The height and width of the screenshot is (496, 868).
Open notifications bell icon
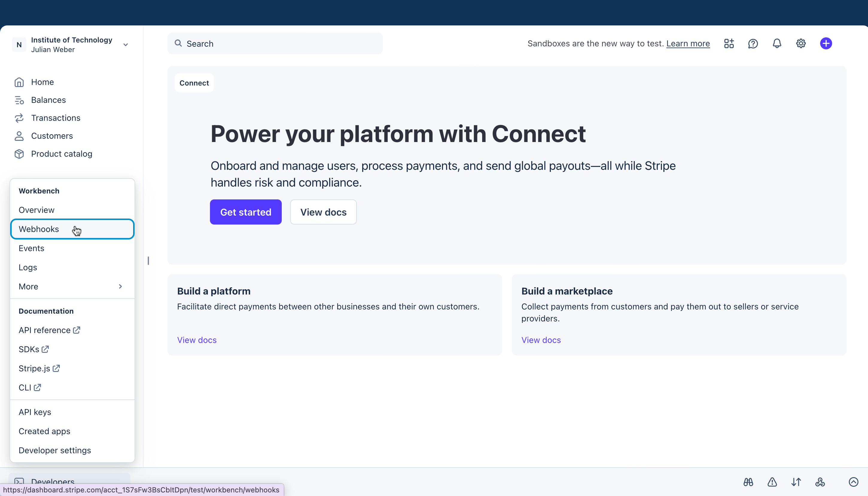pyautogui.click(x=777, y=44)
